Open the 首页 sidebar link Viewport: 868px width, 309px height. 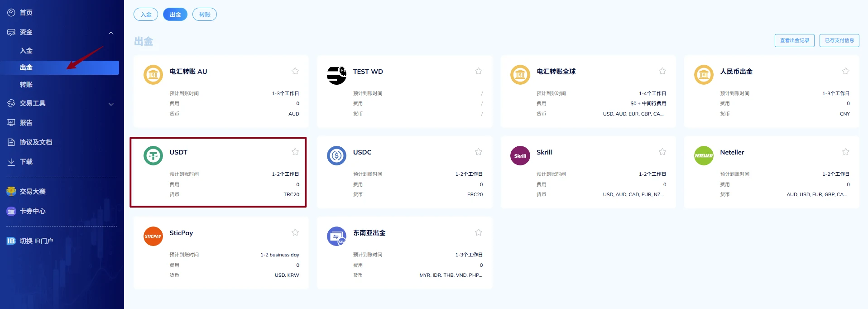point(26,13)
